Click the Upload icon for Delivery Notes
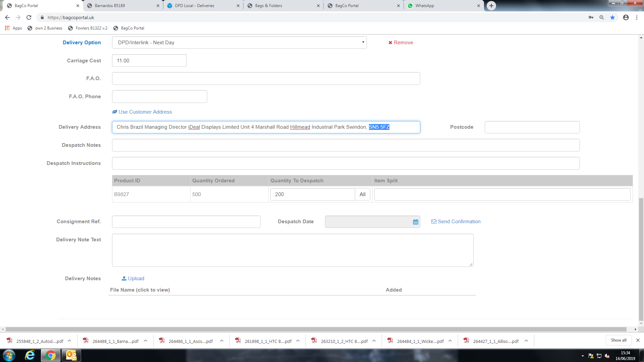The image size is (644, 362). point(124,279)
